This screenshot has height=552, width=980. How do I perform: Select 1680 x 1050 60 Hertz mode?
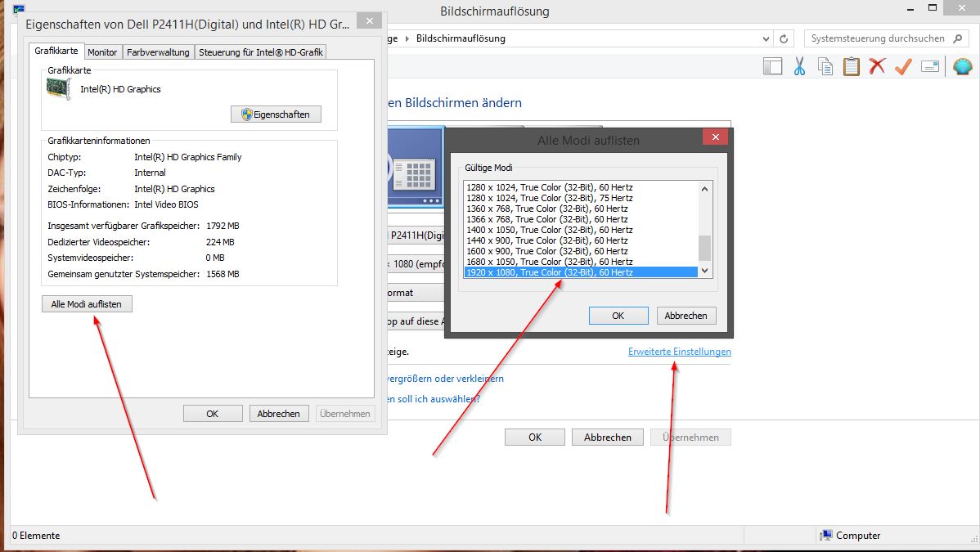(x=581, y=262)
